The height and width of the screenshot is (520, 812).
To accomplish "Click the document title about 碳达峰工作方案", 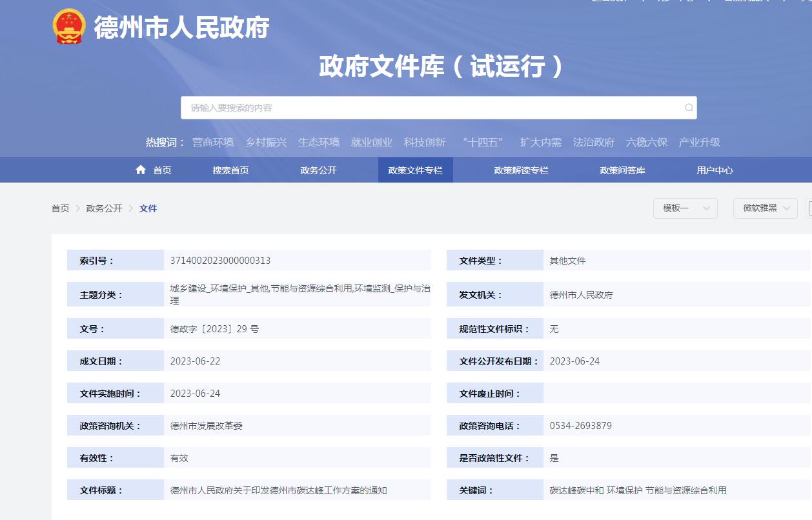I will pyautogui.click(x=278, y=490).
